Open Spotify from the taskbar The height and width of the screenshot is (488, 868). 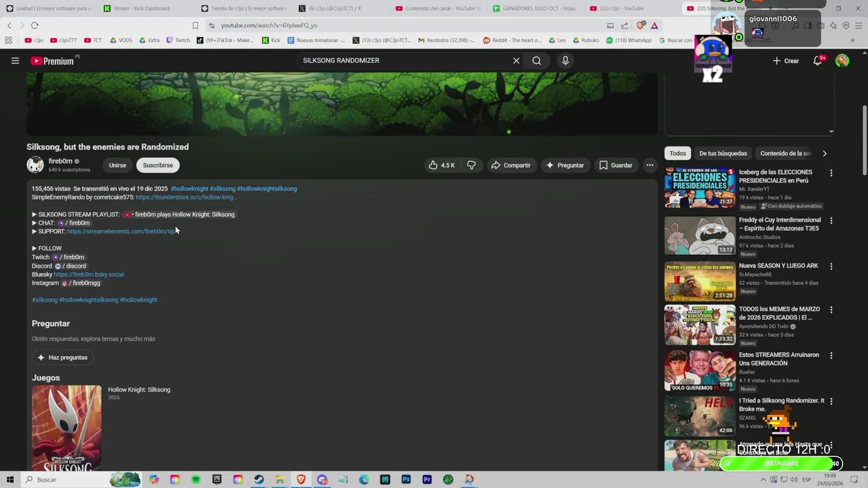196,479
